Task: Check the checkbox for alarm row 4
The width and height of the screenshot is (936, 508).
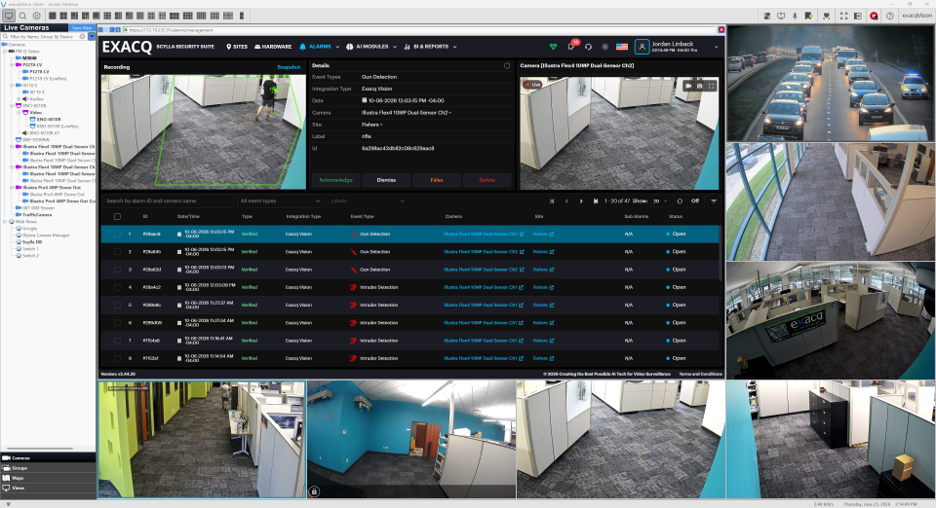Action: tap(117, 287)
